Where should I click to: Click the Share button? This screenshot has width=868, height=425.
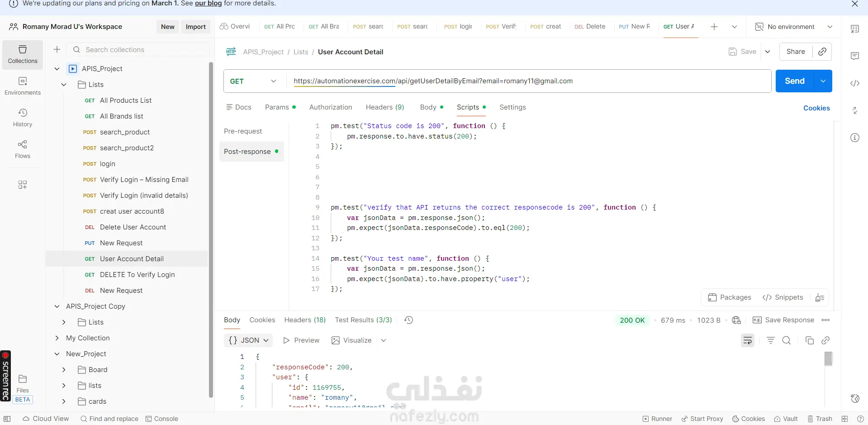coord(796,52)
